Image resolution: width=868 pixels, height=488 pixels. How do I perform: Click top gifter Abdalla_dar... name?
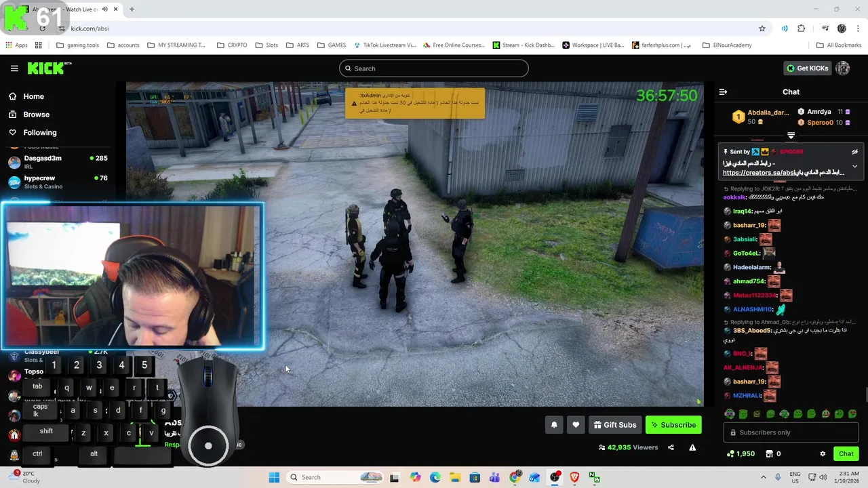coord(768,113)
